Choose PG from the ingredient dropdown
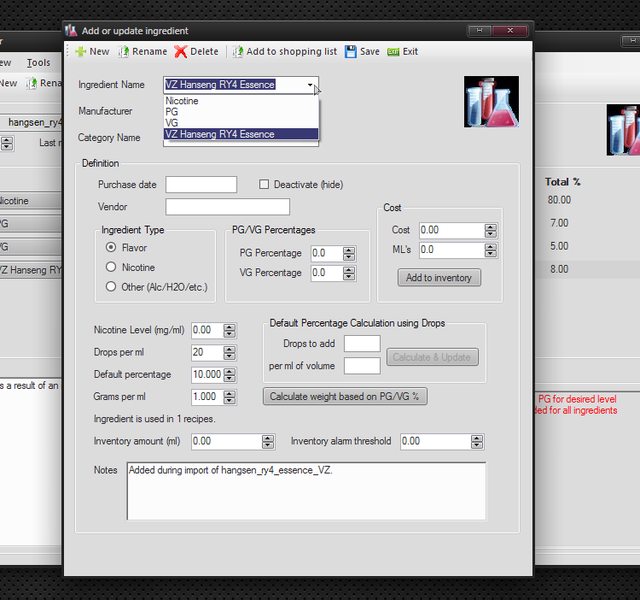Image resolution: width=640 pixels, height=600 pixels. [171, 112]
